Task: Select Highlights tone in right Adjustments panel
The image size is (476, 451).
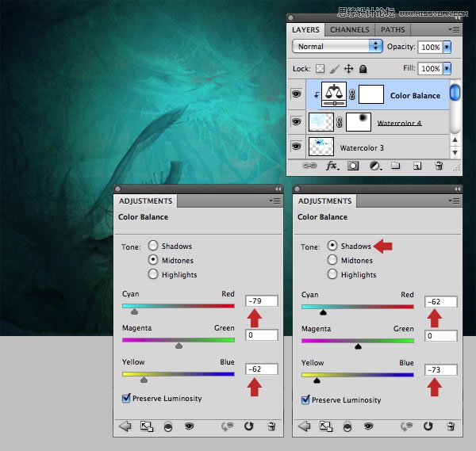Action: 332,274
